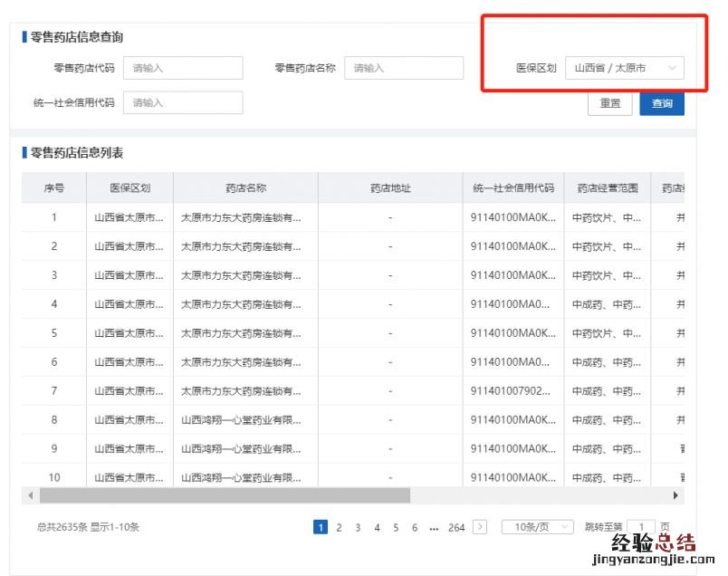Jump to last page 264
This screenshot has width=728, height=576.
[x=456, y=527]
